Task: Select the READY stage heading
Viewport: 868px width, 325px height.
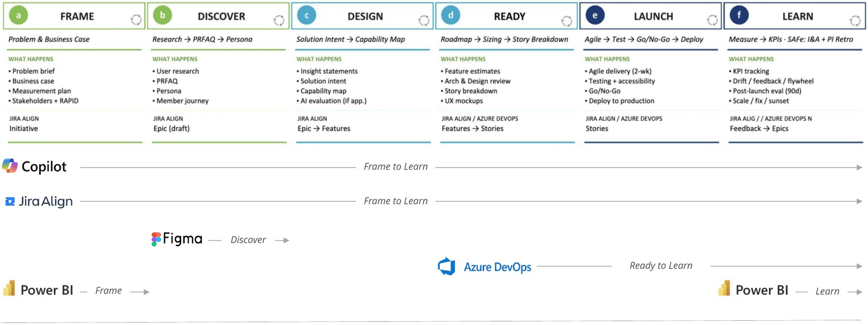Action: point(510,16)
